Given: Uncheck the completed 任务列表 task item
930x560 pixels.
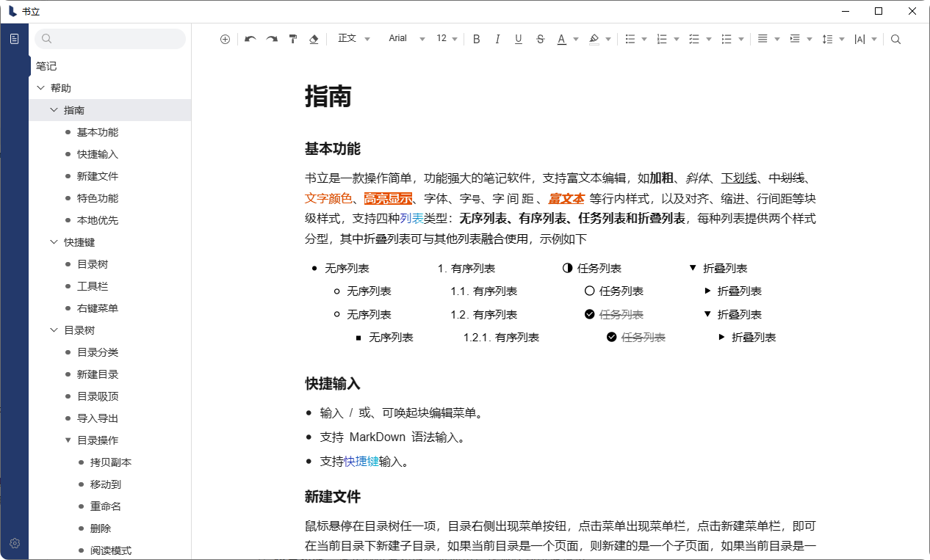Looking at the screenshot, I should pos(589,314).
